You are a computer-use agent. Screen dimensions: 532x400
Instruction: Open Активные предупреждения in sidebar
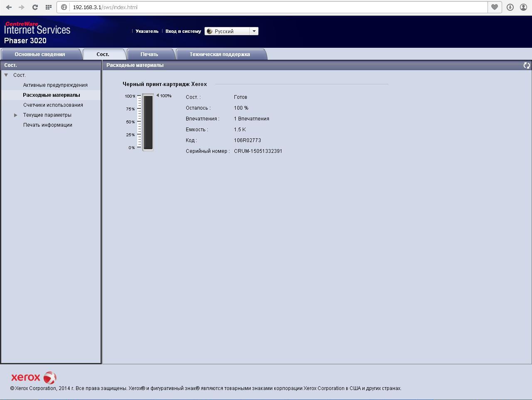[55, 85]
